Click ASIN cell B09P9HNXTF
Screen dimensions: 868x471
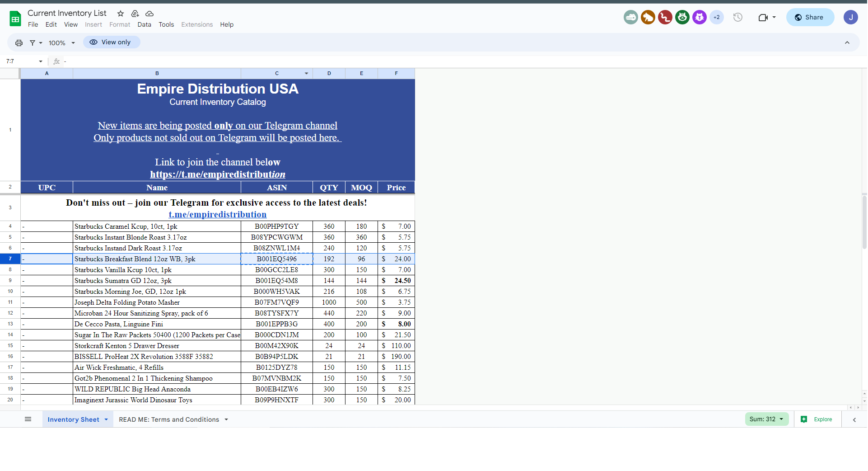click(277, 400)
